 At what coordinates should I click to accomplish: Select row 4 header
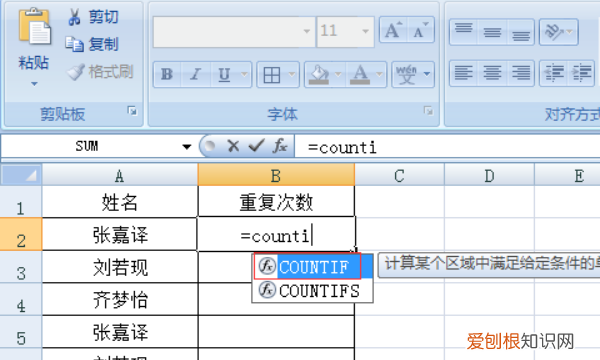click(21, 300)
